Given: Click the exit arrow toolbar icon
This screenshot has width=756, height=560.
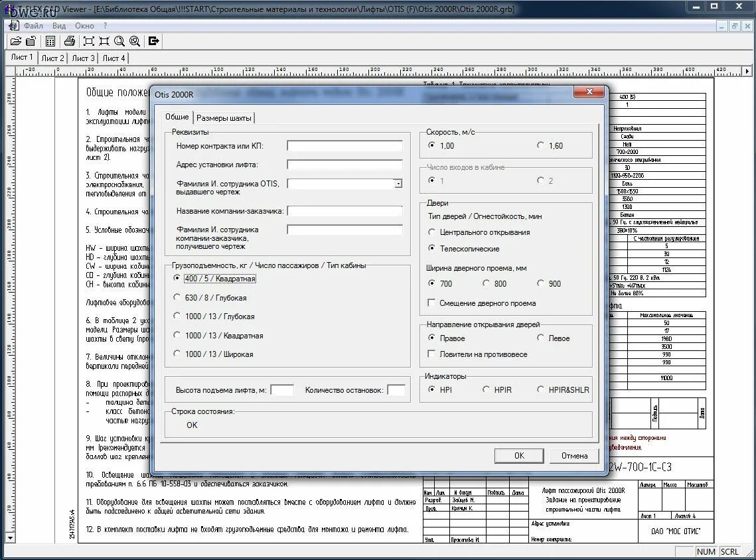Looking at the screenshot, I should (154, 41).
